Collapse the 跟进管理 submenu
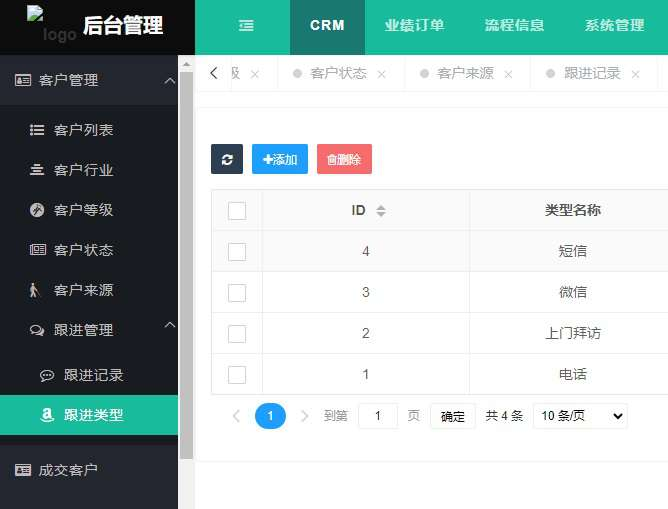Viewport: 668px width, 509px height. click(169, 326)
